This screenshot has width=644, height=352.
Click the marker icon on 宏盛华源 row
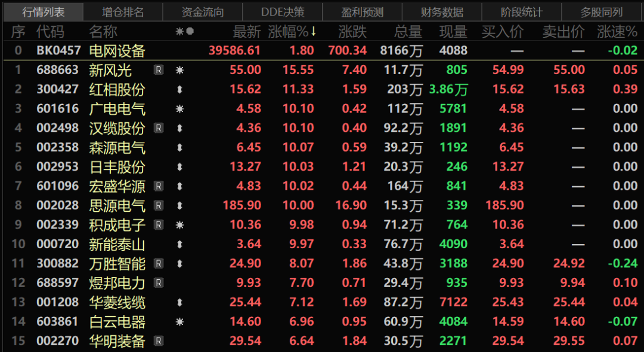tap(179, 186)
